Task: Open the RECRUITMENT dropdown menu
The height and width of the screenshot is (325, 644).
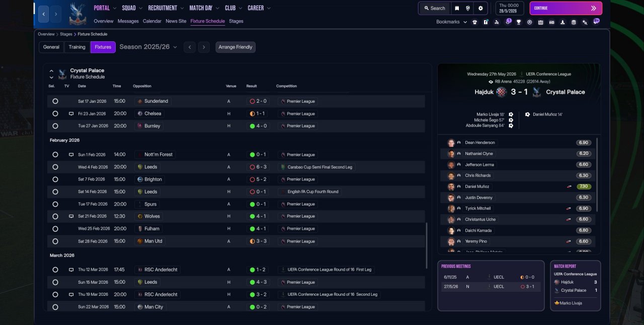Action: [x=166, y=8]
